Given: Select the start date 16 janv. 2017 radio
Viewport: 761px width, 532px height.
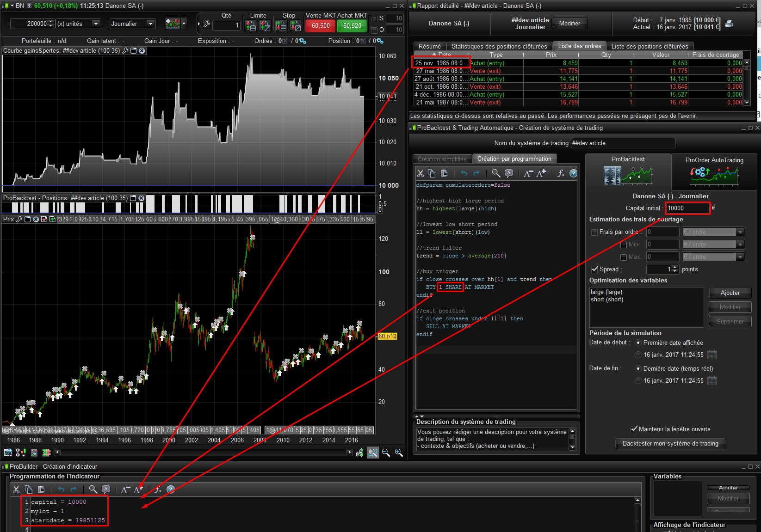Looking at the screenshot, I should coord(638,355).
